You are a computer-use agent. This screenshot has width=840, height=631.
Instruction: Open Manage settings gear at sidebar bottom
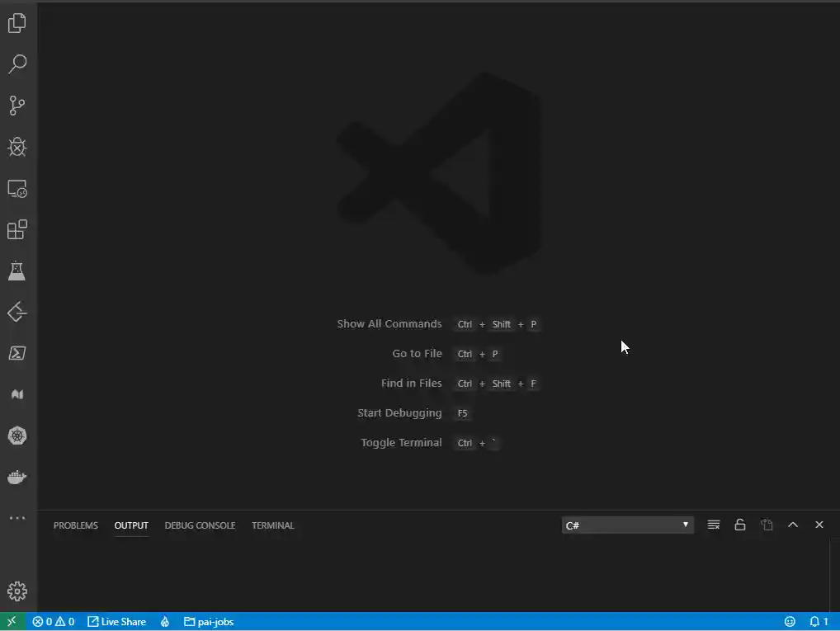pyautogui.click(x=17, y=591)
